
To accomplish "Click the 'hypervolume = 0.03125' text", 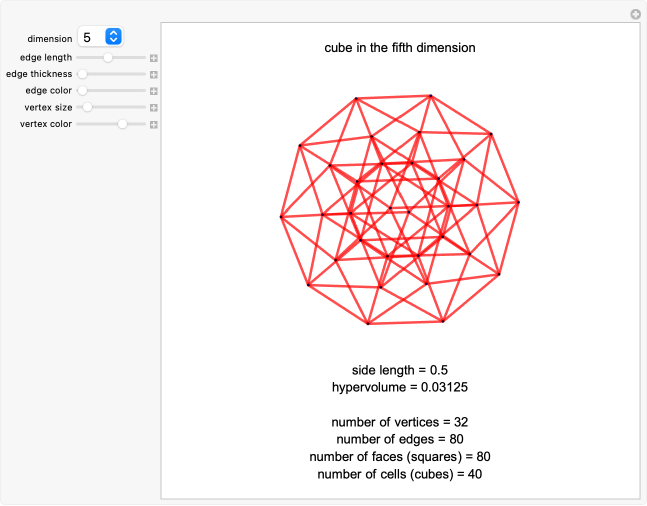I will 400,386.
